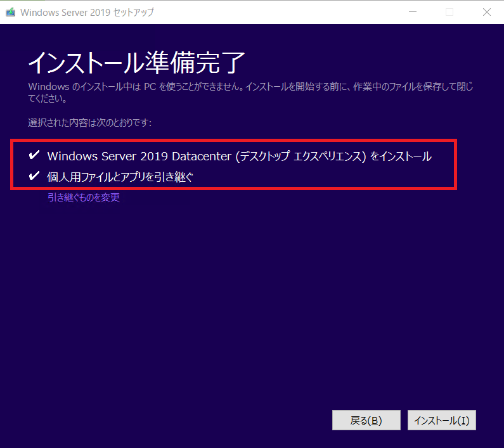Viewport: 504px width, 448px height.
Task: Click the checkmark beside Windows Server 2019 Datacenter
Action: point(34,155)
